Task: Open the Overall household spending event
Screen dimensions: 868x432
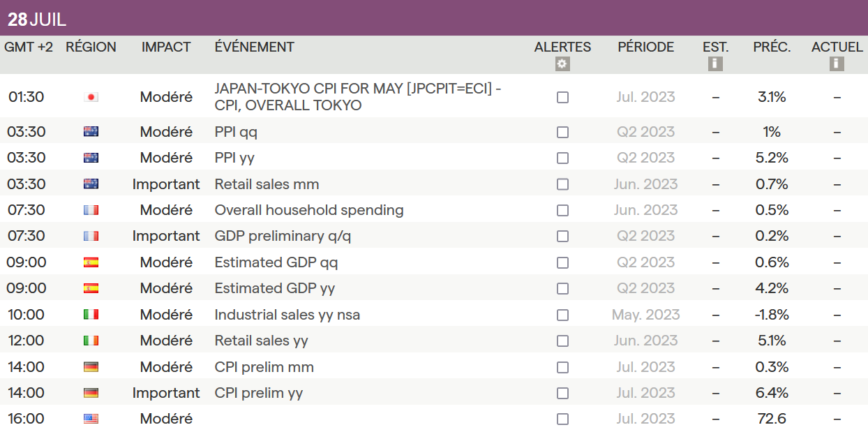Action: 309,210
